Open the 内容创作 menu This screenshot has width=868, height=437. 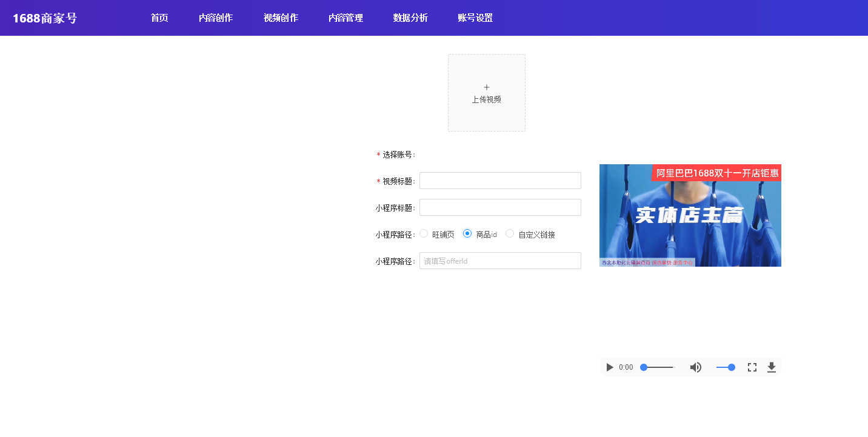coord(216,18)
